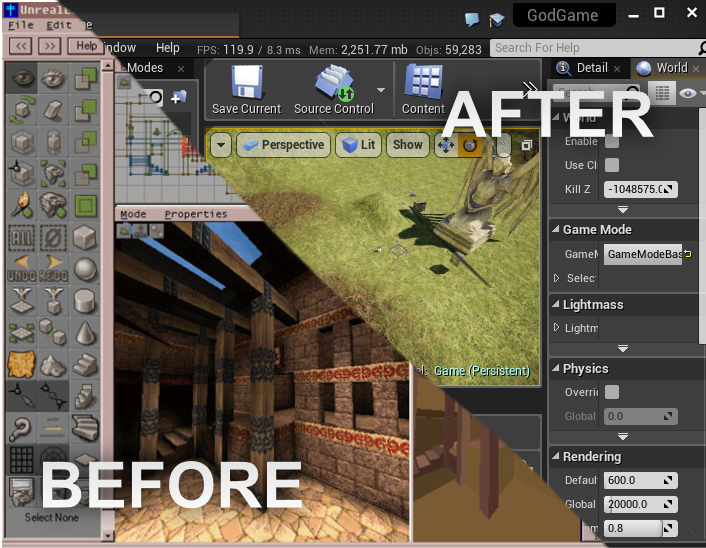Switch to the Detail tab
The image size is (706, 548).
pos(589,68)
